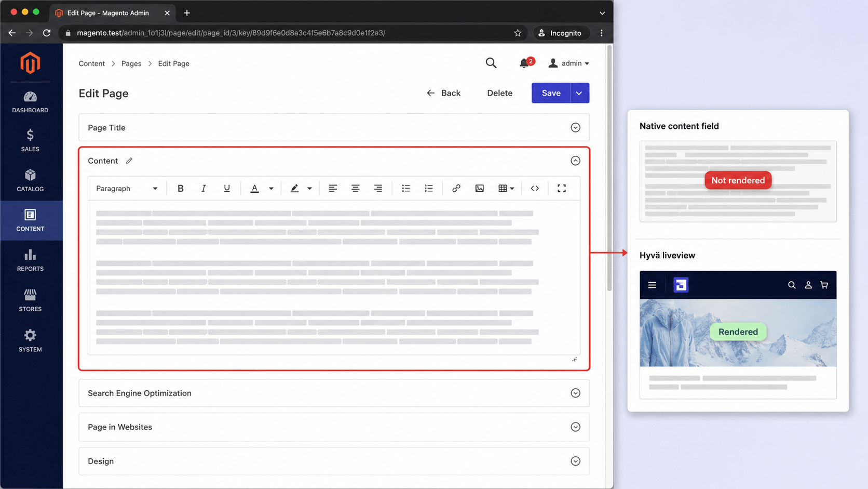Click inside the Content editor text area

(334, 277)
